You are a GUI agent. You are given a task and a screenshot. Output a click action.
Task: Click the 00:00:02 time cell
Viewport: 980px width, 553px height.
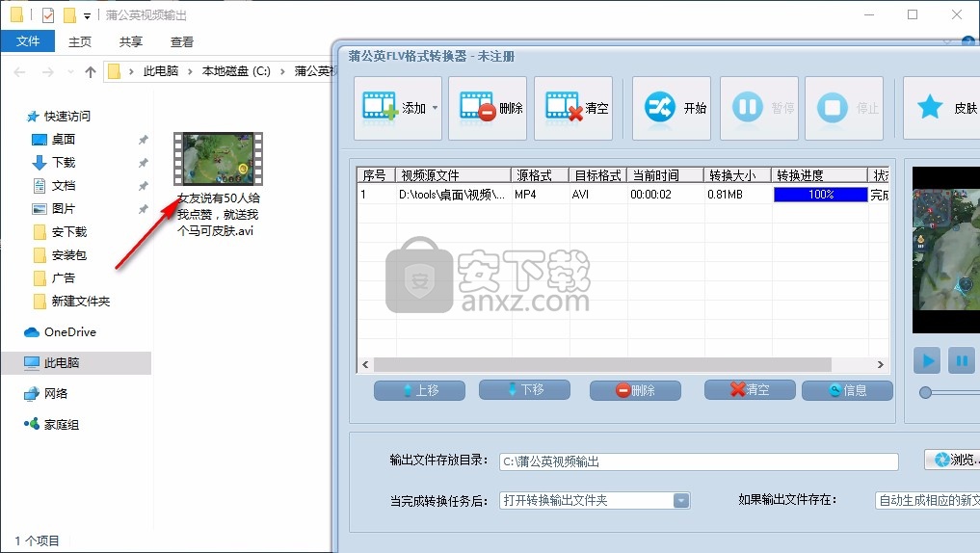coord(650,195)
